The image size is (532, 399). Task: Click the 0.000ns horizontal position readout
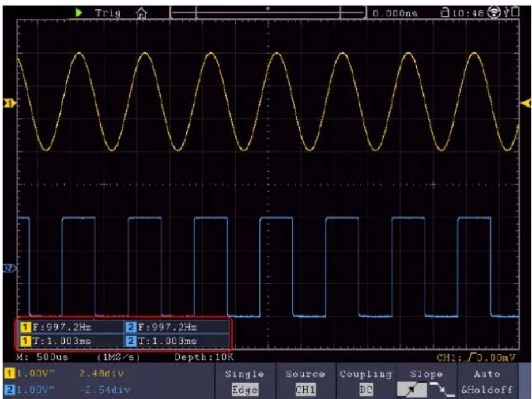395,13
